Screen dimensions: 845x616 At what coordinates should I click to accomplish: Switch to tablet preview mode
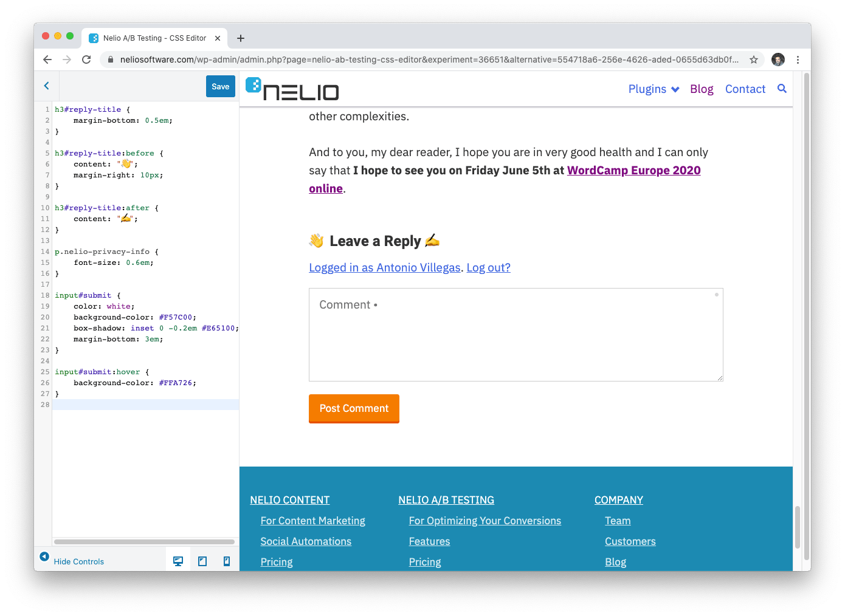202,560
